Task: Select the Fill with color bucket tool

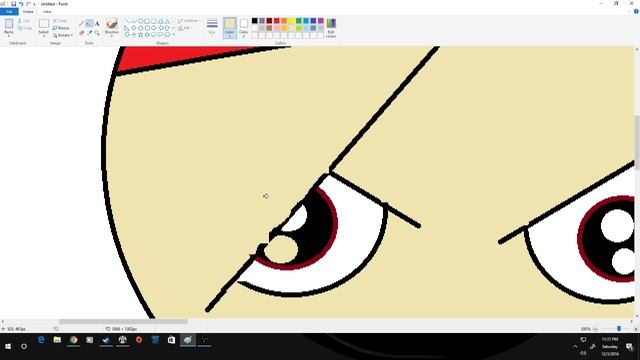Action: [x=89, y=23]
